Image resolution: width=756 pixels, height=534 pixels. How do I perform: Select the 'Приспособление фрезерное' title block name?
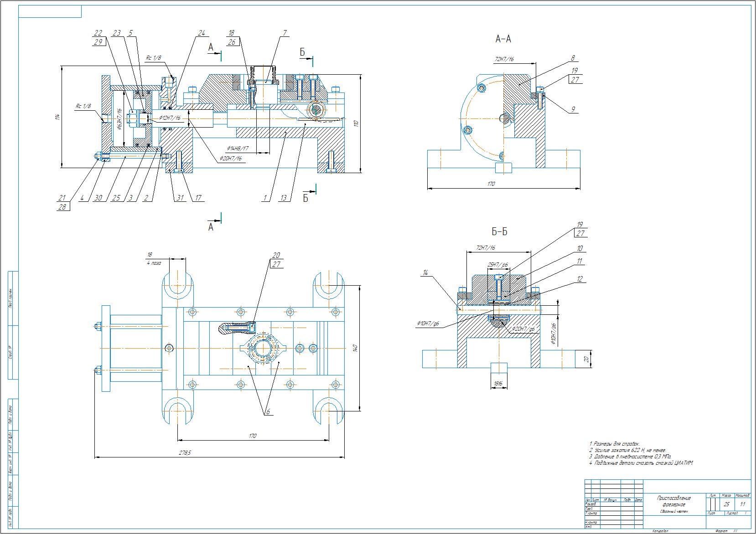673,501
